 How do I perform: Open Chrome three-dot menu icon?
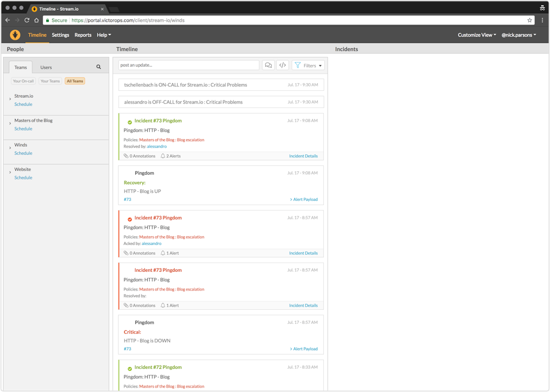tap(542, 20)
